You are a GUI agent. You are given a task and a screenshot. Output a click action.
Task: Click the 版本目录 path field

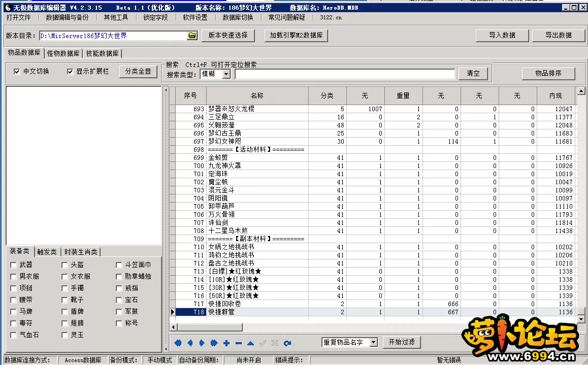(x=113, y=36)
